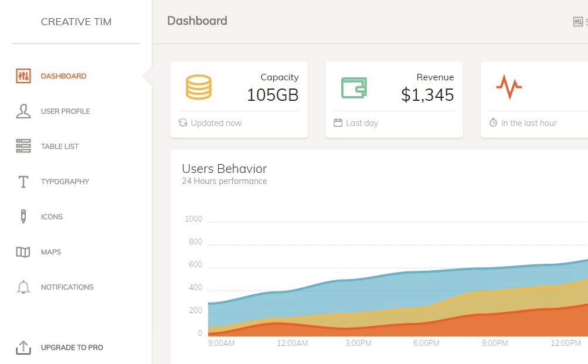Navigate to ICONS page
Viewport: 588px width, 364px height.
(52, 217)
